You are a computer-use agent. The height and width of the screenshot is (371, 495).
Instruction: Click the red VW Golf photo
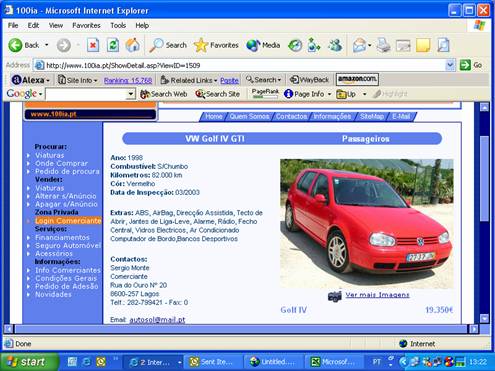[367, 223]
